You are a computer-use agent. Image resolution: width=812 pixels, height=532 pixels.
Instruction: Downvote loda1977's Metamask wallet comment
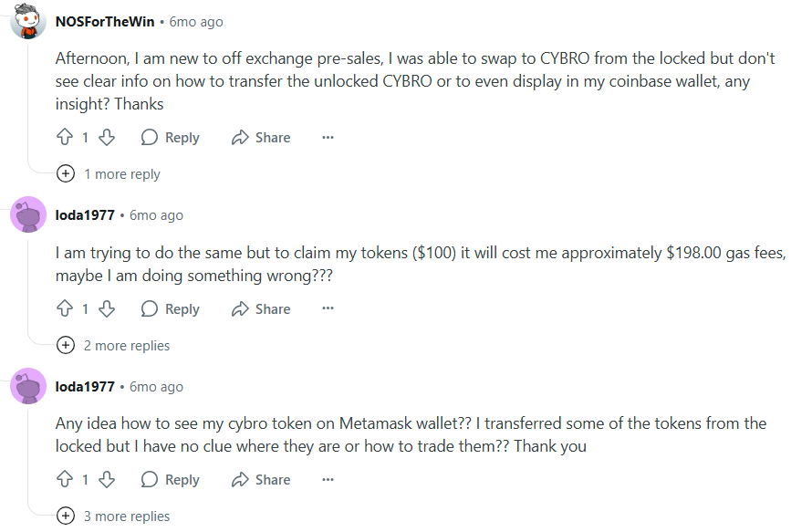click(x=106, y=480)
